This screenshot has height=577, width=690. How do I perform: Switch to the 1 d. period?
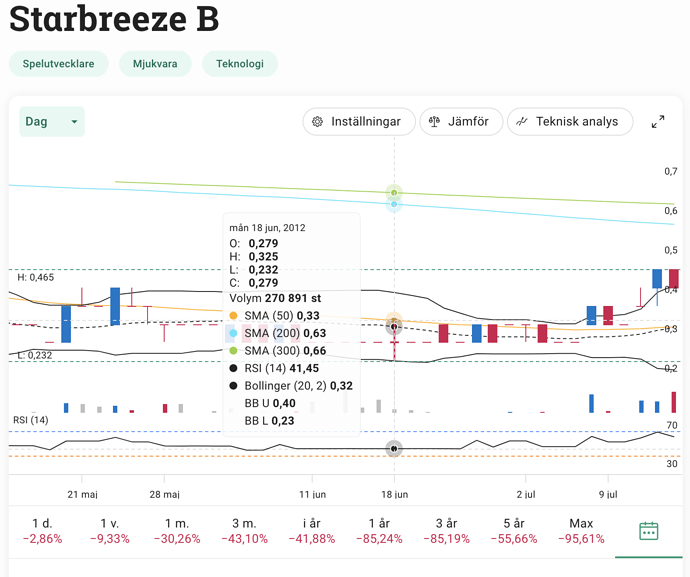coord(43,531)
